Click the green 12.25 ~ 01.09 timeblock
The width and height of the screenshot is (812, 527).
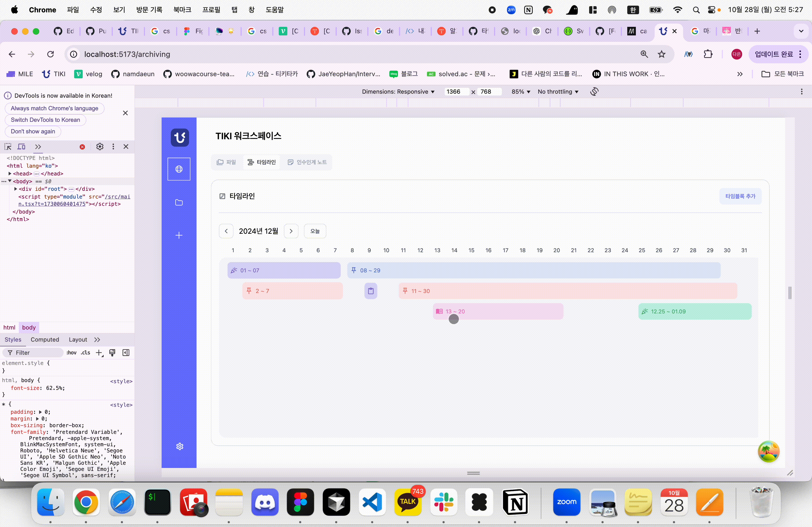[694, 311]
